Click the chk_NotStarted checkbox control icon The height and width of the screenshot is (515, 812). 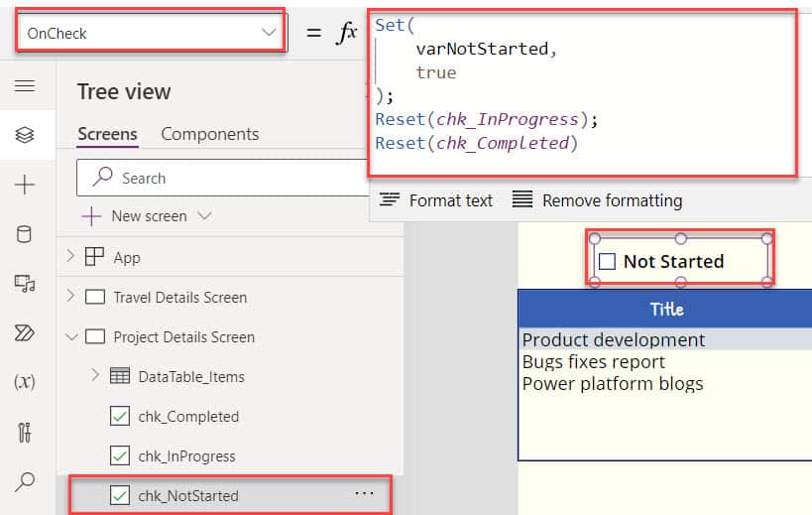[x=120, y=495]
